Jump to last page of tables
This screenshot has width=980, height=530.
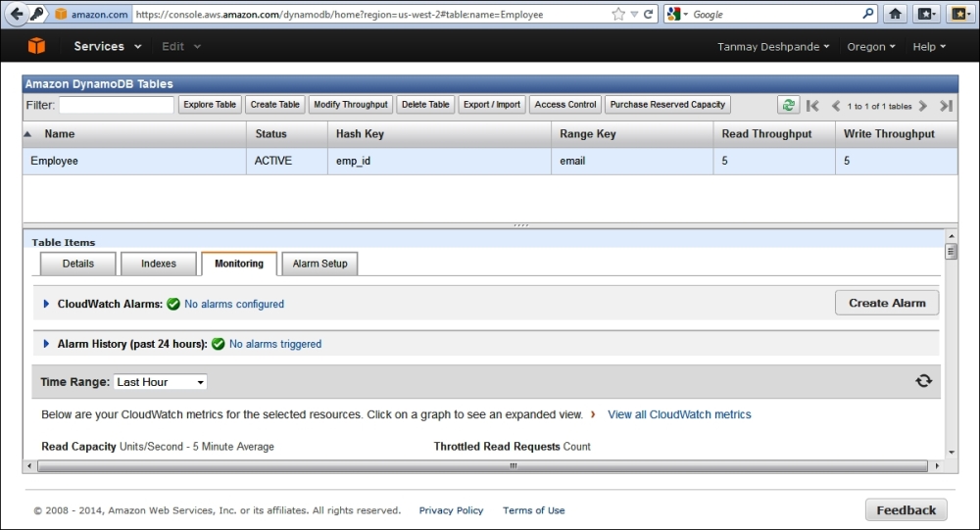946,106
